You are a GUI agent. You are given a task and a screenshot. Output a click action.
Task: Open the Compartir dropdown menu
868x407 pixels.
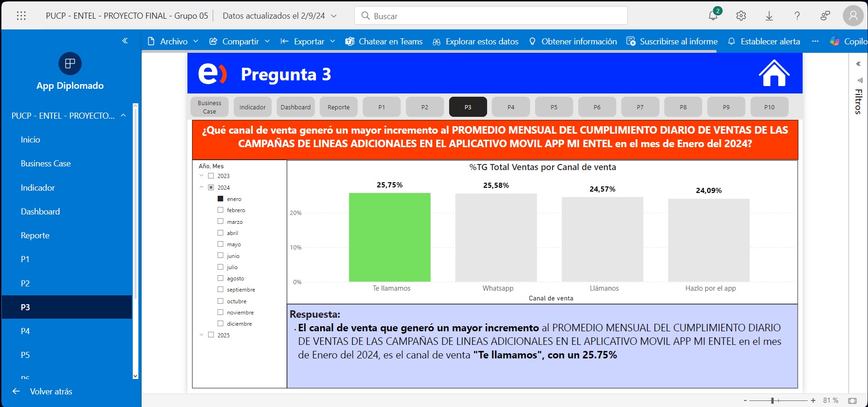(239, 41)
